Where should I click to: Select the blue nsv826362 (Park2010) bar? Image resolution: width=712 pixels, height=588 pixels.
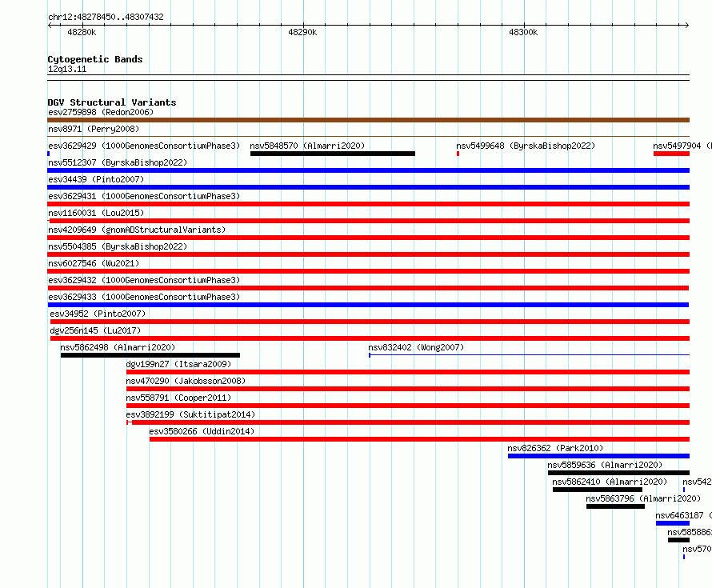tap(598, 456)
